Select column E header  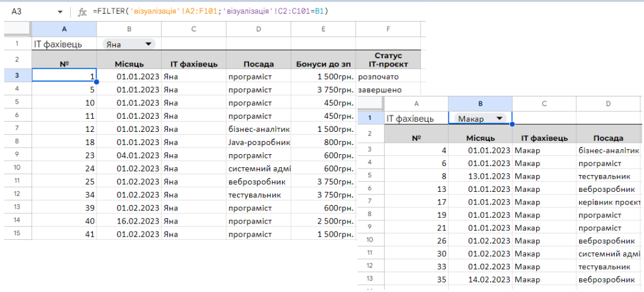[x=323, y=29]
